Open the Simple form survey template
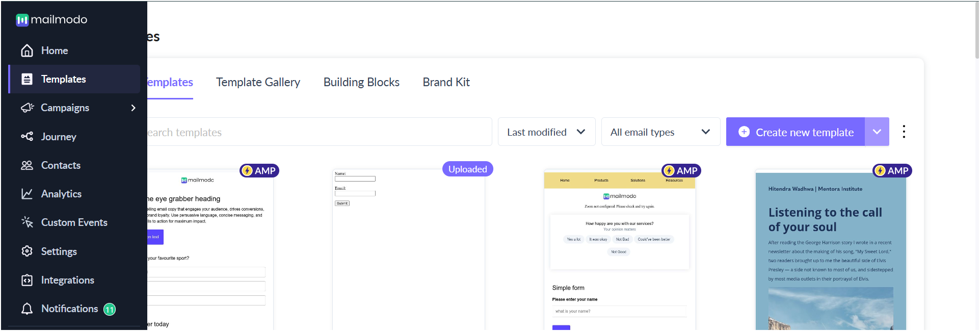980x331 pixels. click(x=620, y=250)
